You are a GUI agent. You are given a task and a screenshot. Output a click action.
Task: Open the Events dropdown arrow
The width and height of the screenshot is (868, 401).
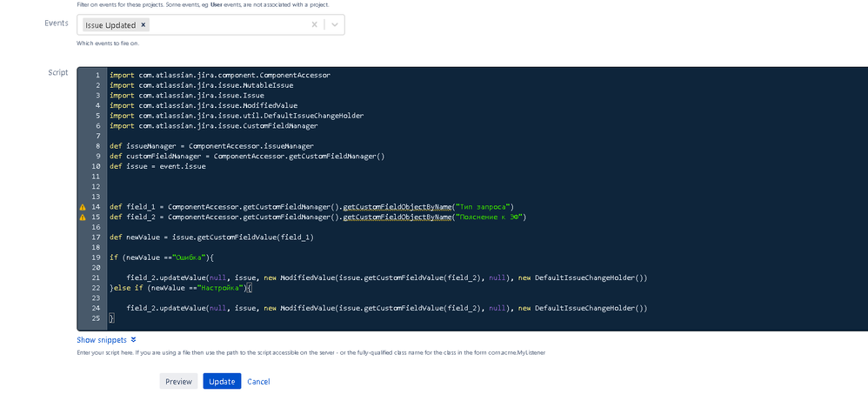334,25
